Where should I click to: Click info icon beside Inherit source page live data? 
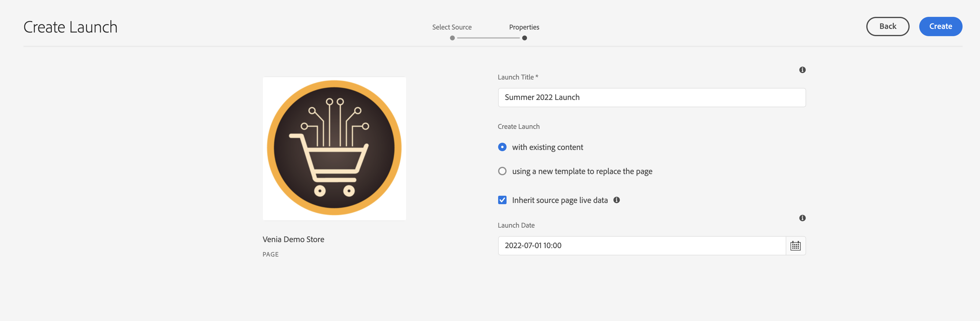616,200
